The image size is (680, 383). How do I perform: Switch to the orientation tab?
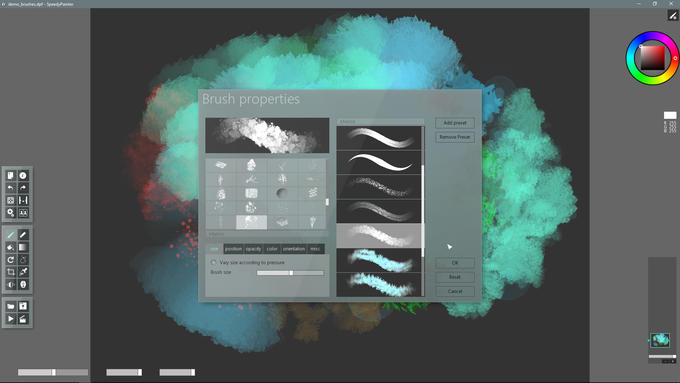click(x=294, y=249)
